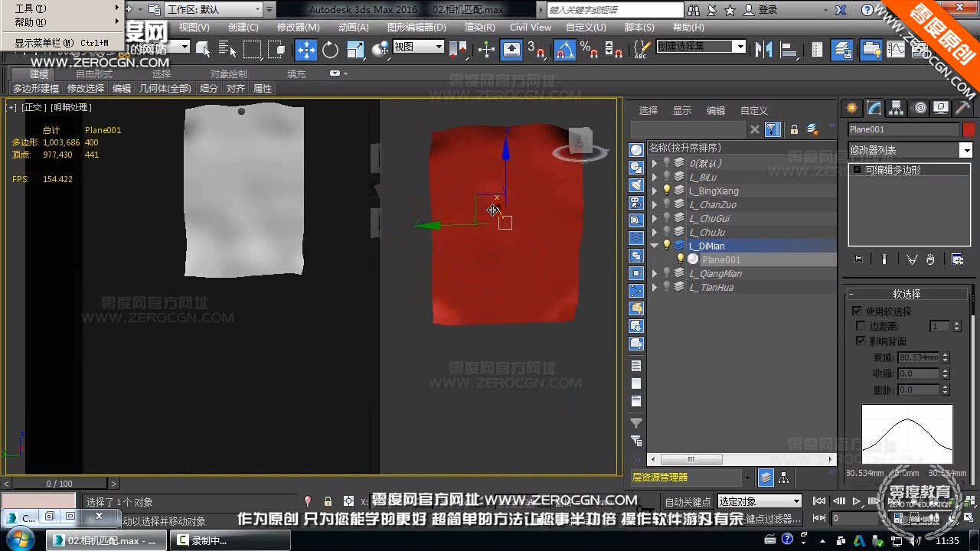Screen dimensions: 980x551
Task: Expand the L_ChuGui layer
Action: pos(655,218)
